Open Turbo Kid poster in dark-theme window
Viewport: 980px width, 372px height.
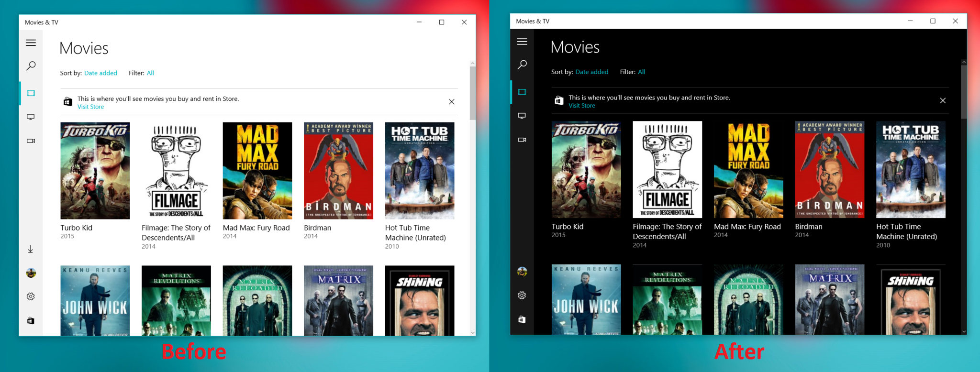click(586, 170)
